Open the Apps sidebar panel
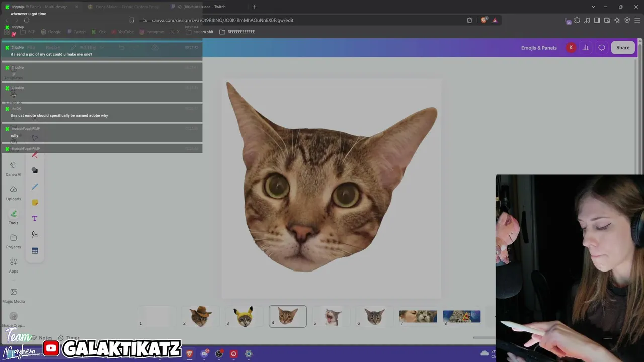Viewport: 644px width, 362px height. point(13,265)
